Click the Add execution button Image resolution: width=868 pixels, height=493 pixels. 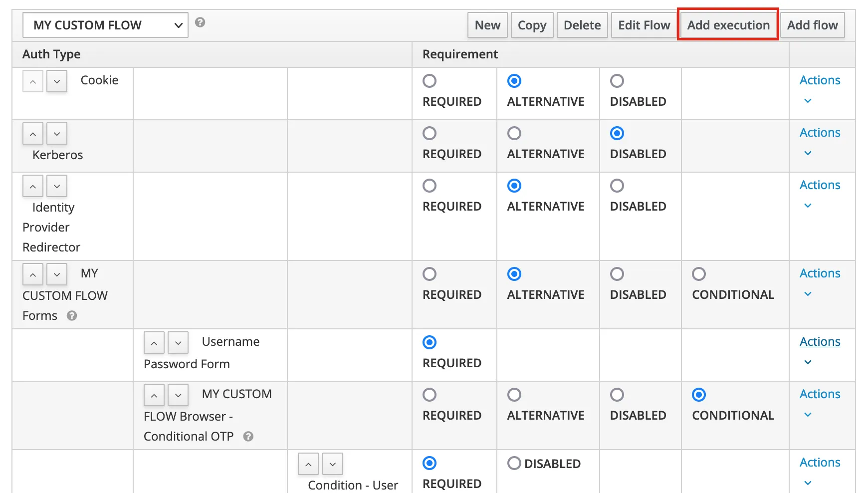point(728,25)
